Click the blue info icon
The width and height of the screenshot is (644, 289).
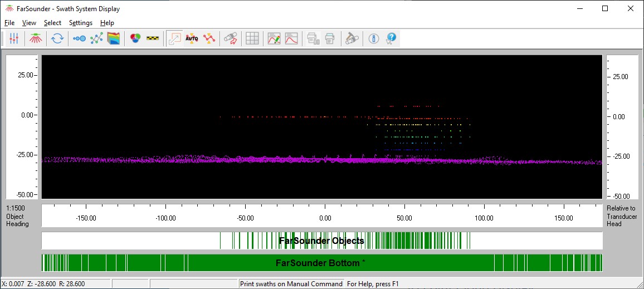click(374, 38)
